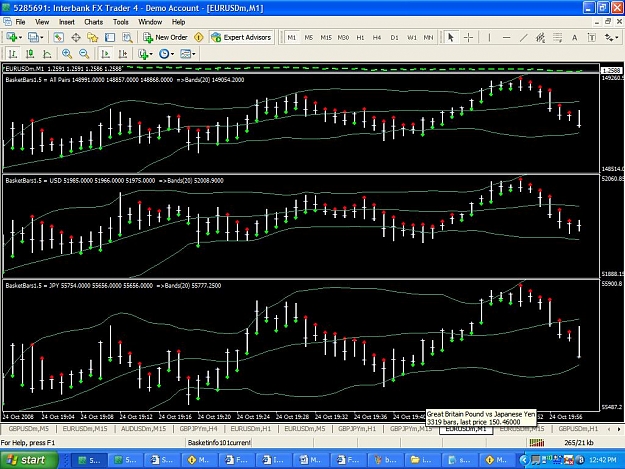The height and width of the screenshot is (469, 625).
Task: Open the Insert menu
Action: (67, 22)
